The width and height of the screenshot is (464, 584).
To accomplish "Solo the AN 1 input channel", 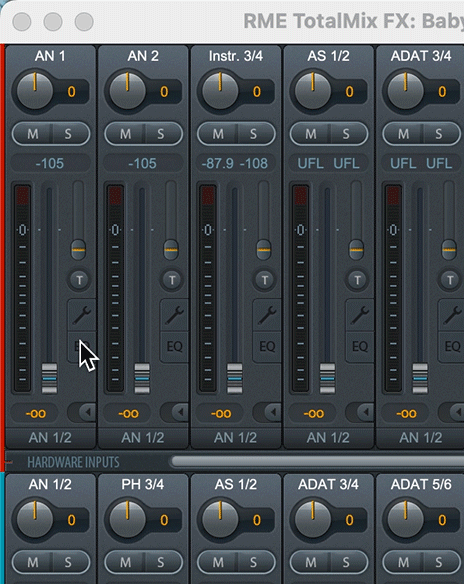I will click(x=69, y=134).
